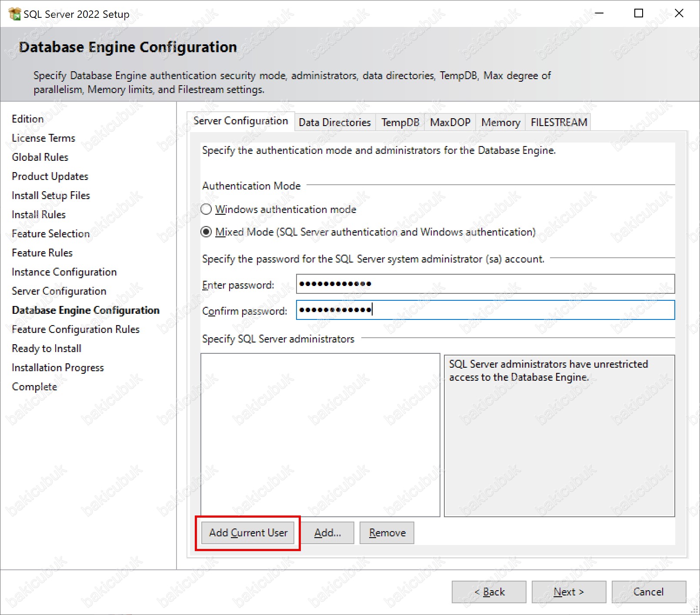
Task: Click the Specify SQL Server administrators label
Action: (278, 339)
